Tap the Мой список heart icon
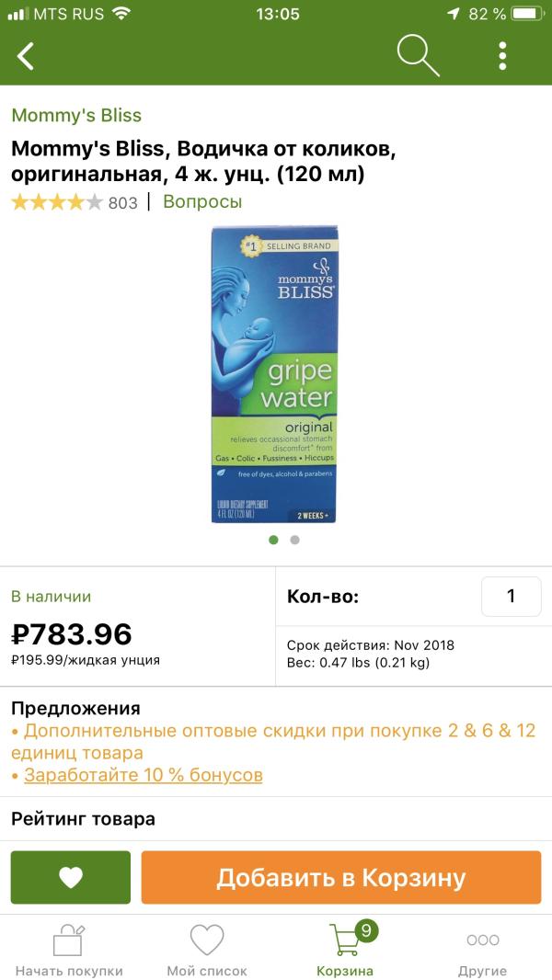Image resolution: width=552 pixels, height=980 pixels. (207, 940)
